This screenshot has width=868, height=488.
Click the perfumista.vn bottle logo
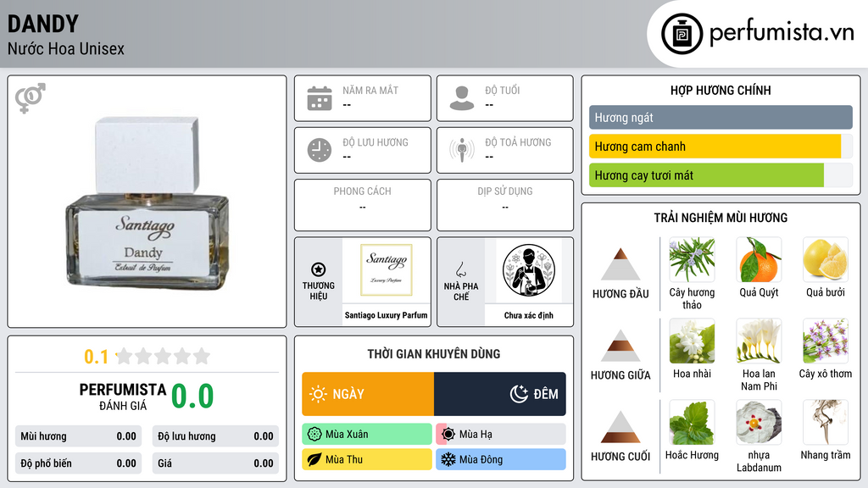click(682, 34)
